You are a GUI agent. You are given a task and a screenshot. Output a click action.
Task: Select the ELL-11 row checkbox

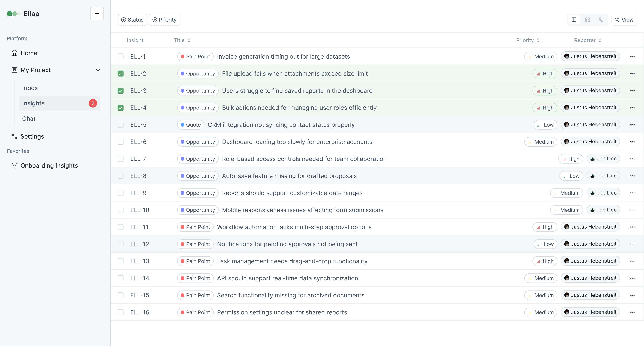click(121, 227)
